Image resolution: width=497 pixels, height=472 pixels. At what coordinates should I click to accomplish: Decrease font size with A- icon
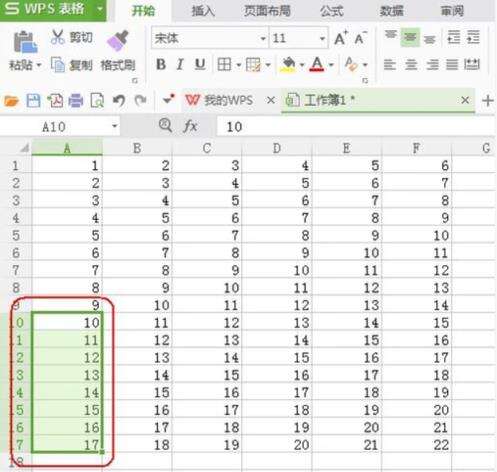pos(360,38)
